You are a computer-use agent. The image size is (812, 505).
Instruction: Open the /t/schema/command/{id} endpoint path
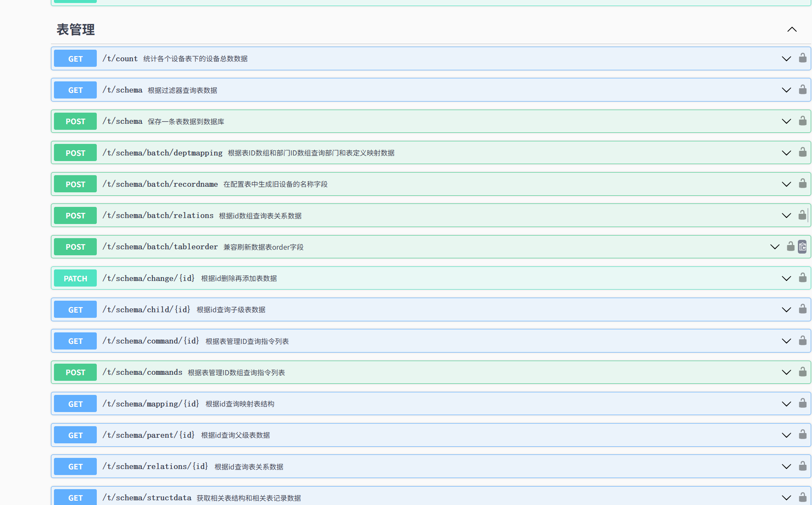pyautogui.click(x=151, y=341)
